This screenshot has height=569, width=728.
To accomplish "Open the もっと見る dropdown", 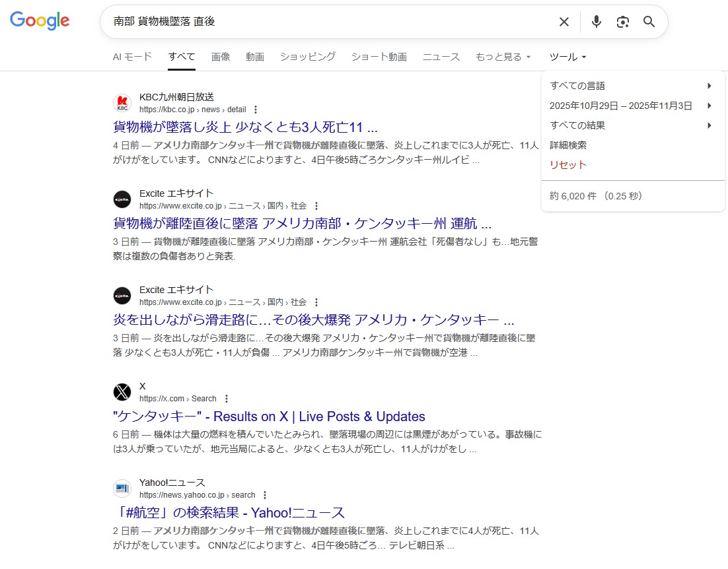I will click(503, 57).
